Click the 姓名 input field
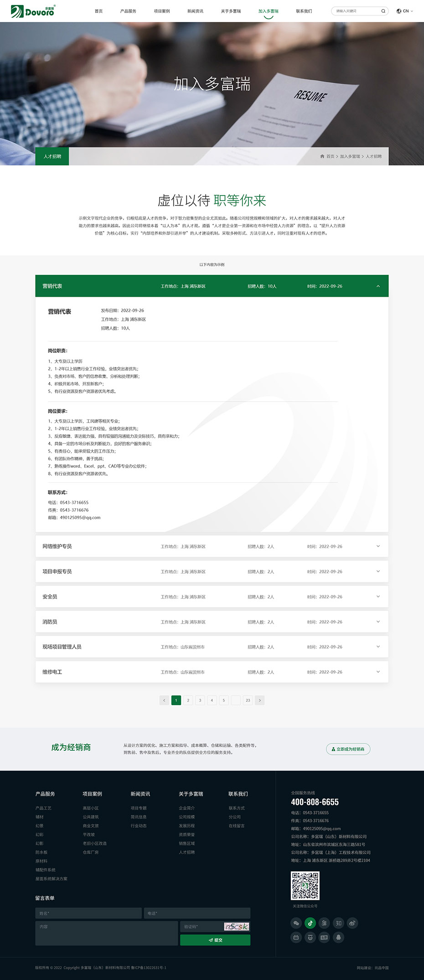424x980 pixels. coord(88,913)
